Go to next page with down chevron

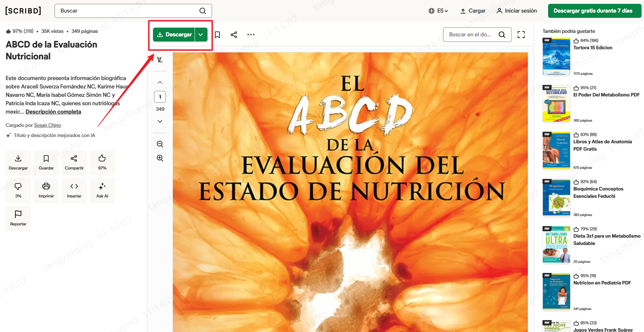[160, 121]
